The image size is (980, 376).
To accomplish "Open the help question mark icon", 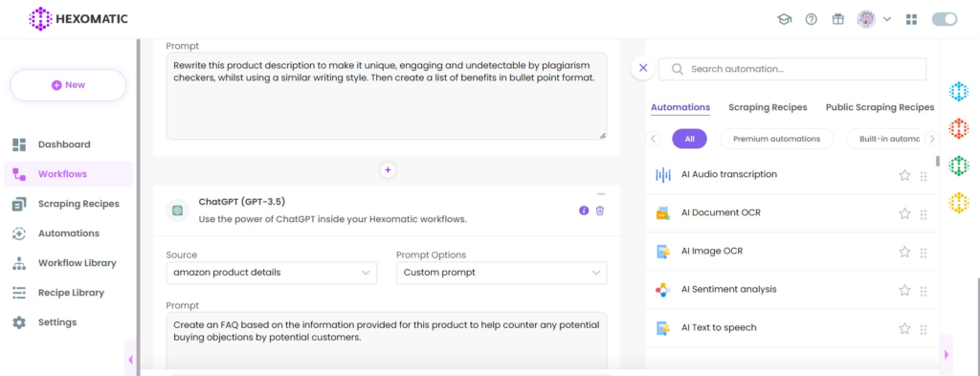I will 812,19.
